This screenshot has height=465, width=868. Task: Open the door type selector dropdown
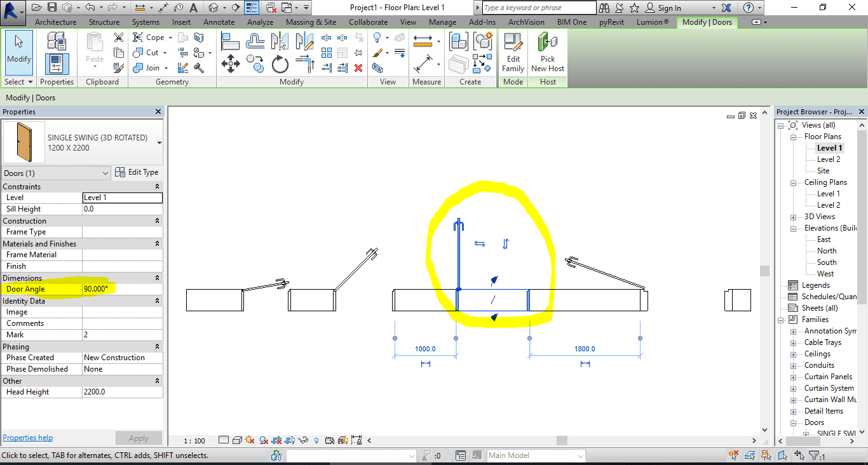coord(159,142)
